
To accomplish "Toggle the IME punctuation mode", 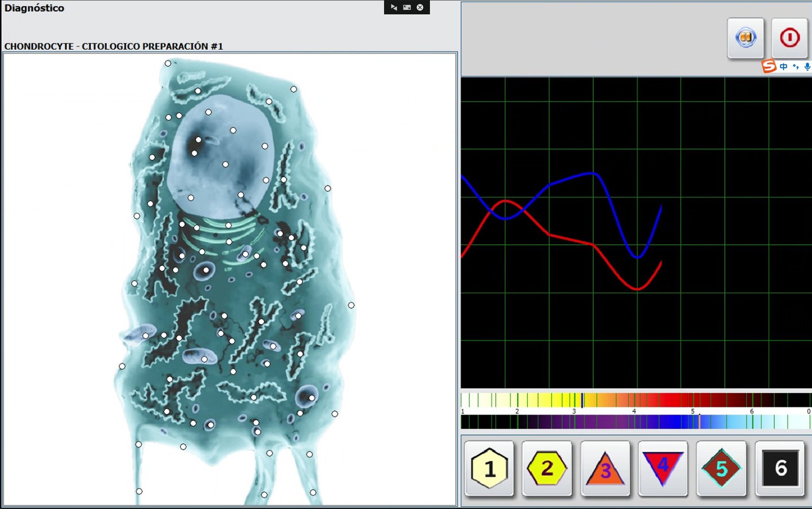I will (x=795, y=66).
